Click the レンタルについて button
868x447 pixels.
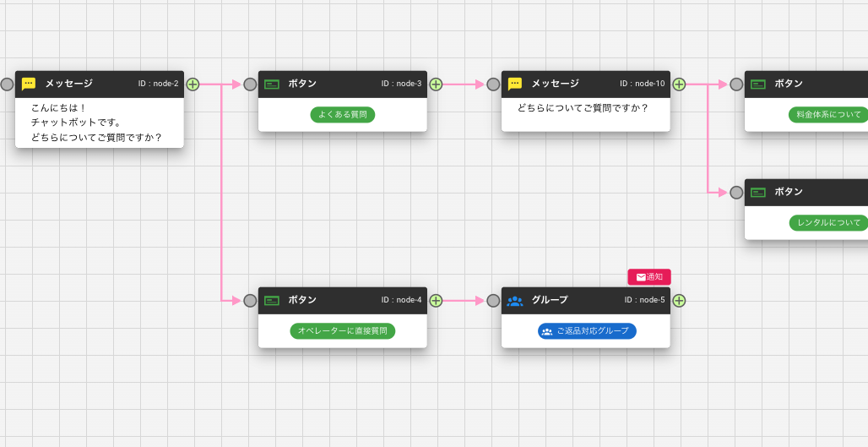coord(828,223)
